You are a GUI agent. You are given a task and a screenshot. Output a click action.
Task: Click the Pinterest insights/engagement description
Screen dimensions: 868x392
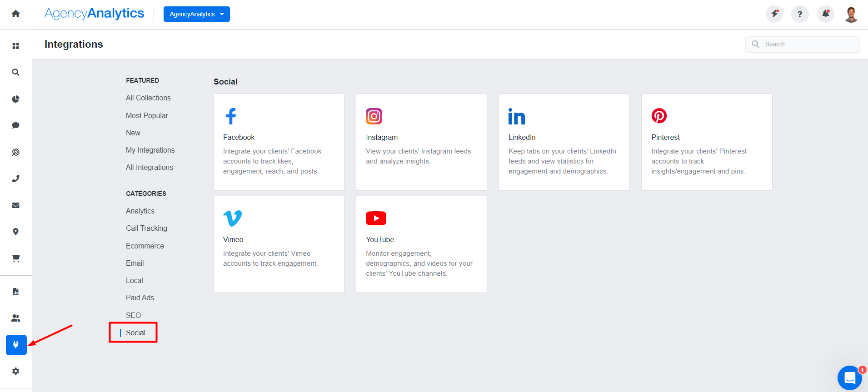point(699,161)
